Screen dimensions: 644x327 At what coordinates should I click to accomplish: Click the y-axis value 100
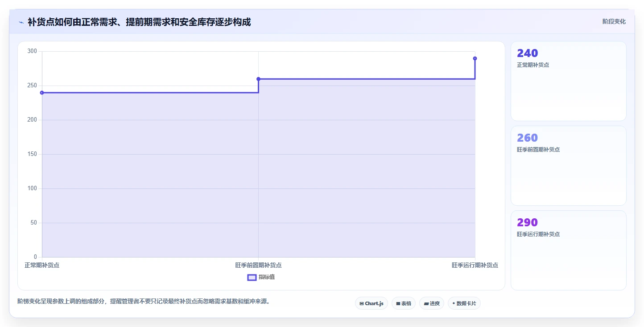[x=32, y=188]
